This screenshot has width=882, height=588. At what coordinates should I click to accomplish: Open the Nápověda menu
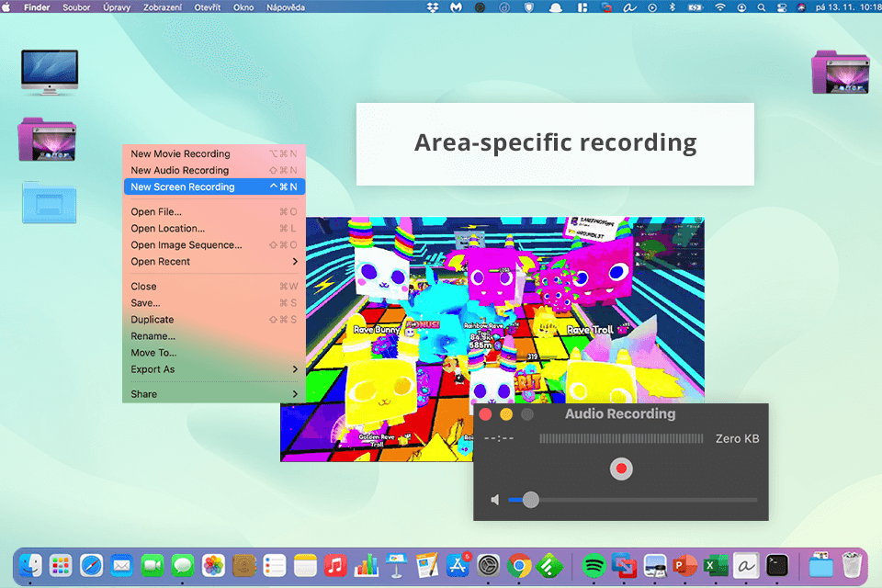click(285, 7)
